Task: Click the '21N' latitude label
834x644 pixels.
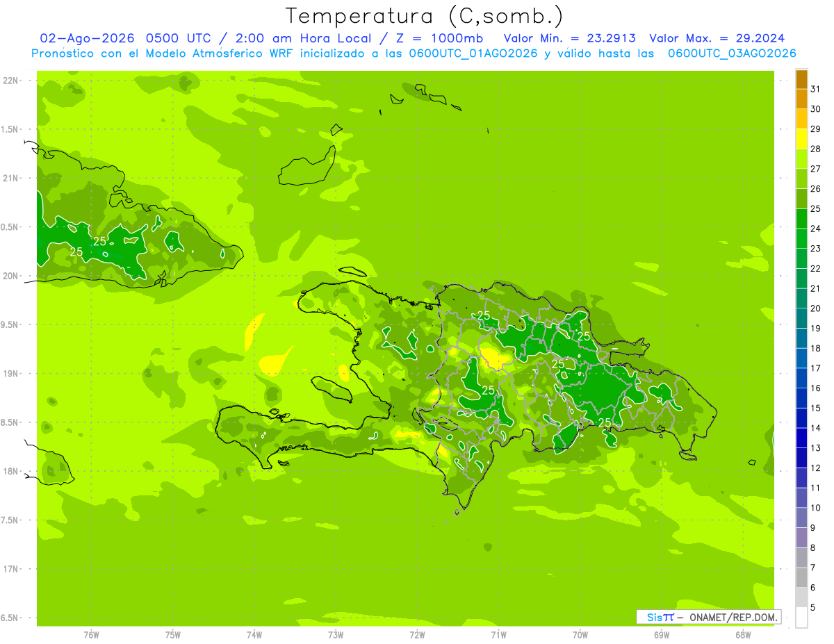Action: coord(11,179)
